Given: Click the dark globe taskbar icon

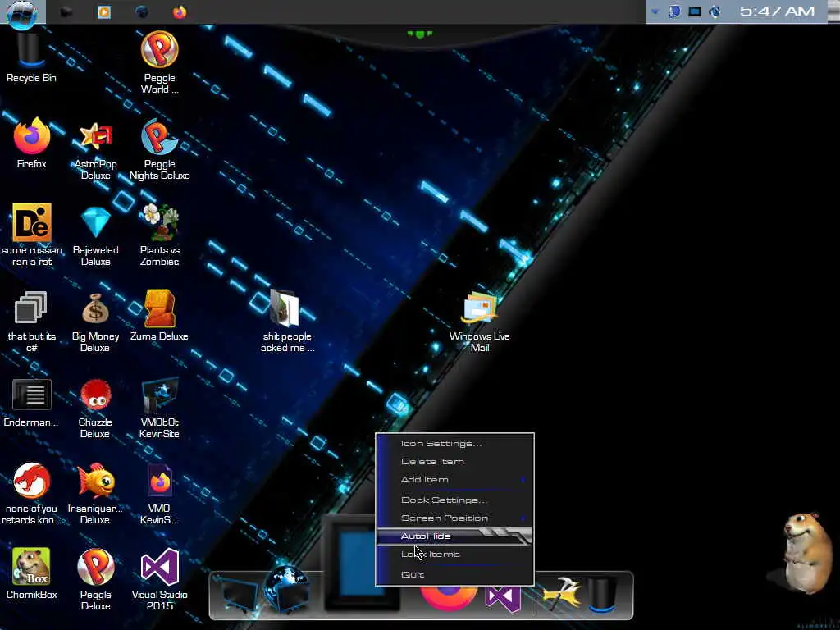Looking at the screenshot, I should click(142, 11).
